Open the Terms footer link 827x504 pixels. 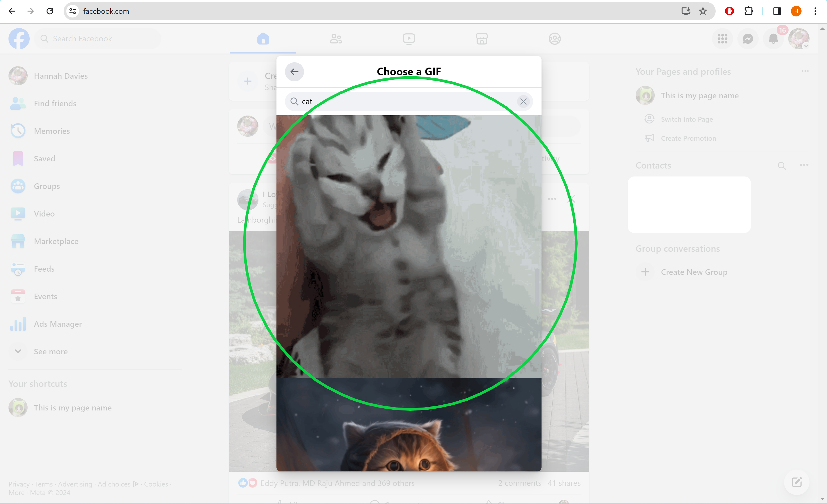click(x=44, y=484)
